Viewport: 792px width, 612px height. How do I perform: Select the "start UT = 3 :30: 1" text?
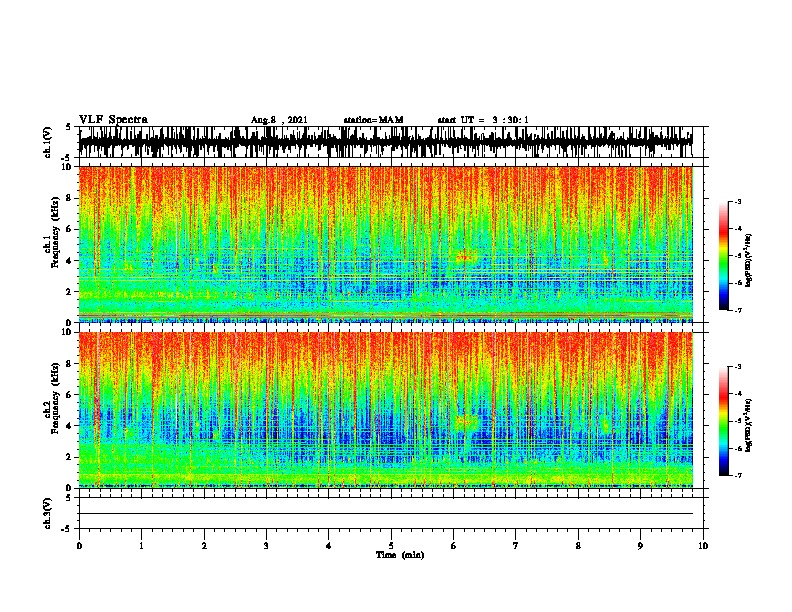pyautogui.click(x=483, y=120)
